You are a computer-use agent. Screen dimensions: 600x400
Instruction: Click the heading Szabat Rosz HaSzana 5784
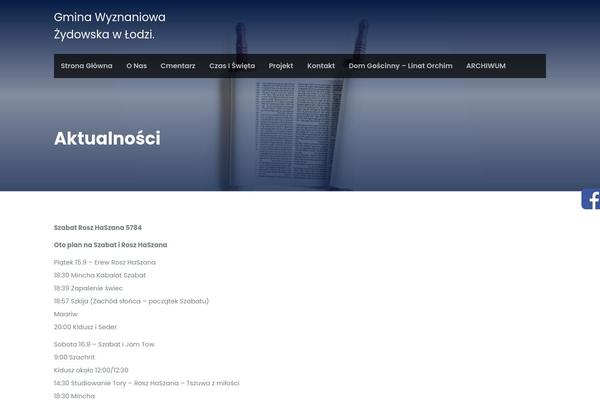(x=98, y=227)
